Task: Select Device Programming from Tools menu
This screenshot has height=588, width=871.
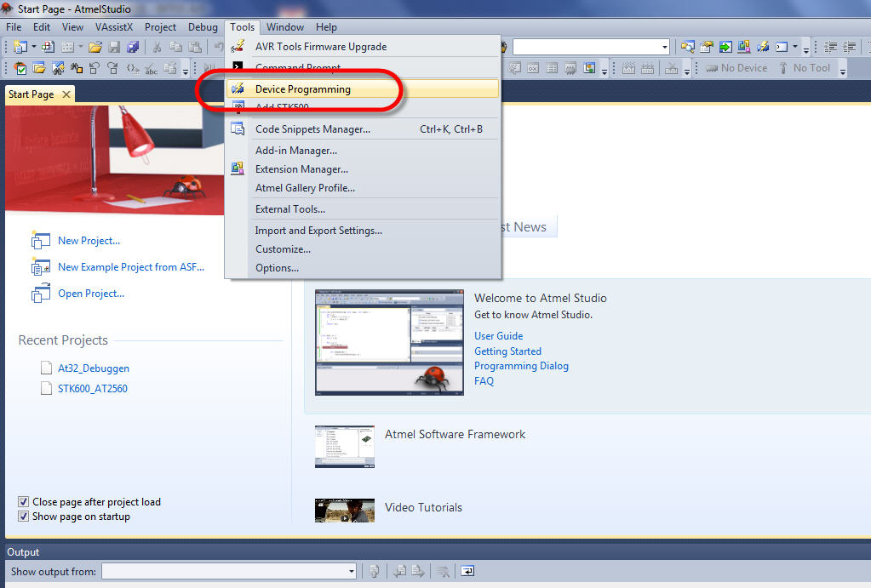Action: [x=362, y=88]
